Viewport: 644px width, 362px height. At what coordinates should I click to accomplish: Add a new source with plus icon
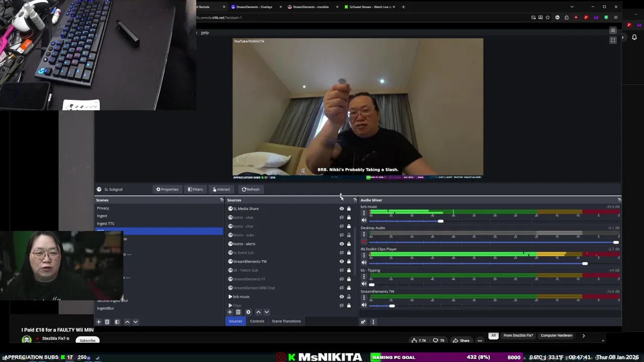[230, 312]
